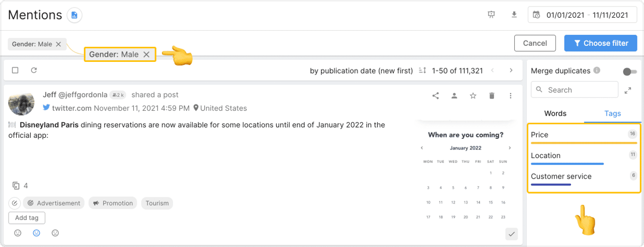Click the Search field in the tags panel
644x247 pixels.
click(x=575, y=90)
